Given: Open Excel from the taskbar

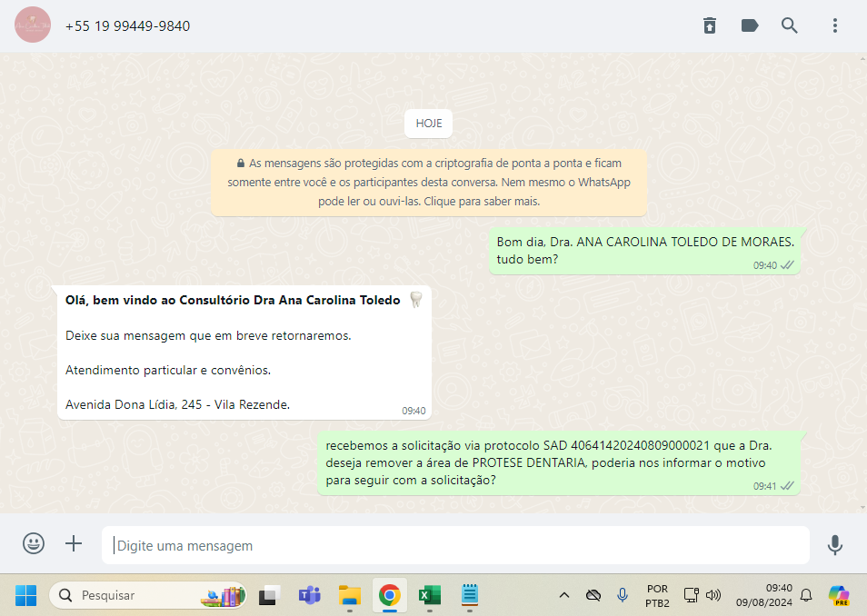Looking at the screenshot, I should point(428,596).
